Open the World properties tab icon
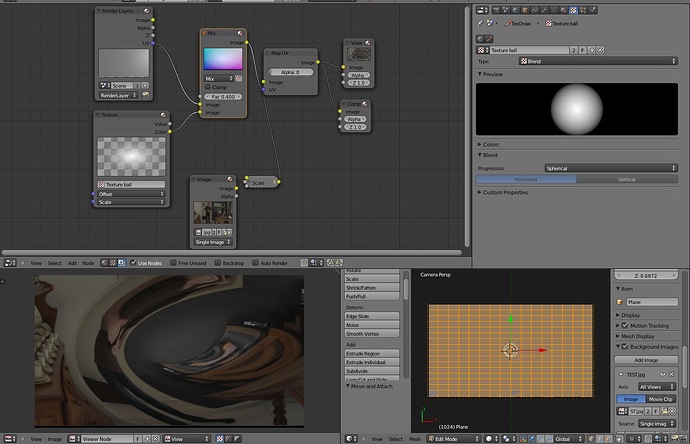The width and height of the screenshot is (690, 444). pyautogui.click(x=515, y=10)
